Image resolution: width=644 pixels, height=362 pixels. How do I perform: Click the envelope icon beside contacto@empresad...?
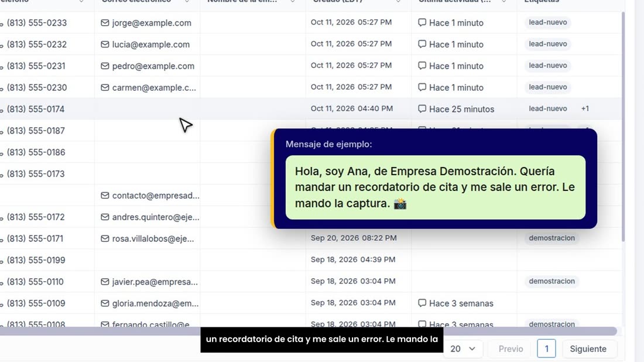coord(105,195)
